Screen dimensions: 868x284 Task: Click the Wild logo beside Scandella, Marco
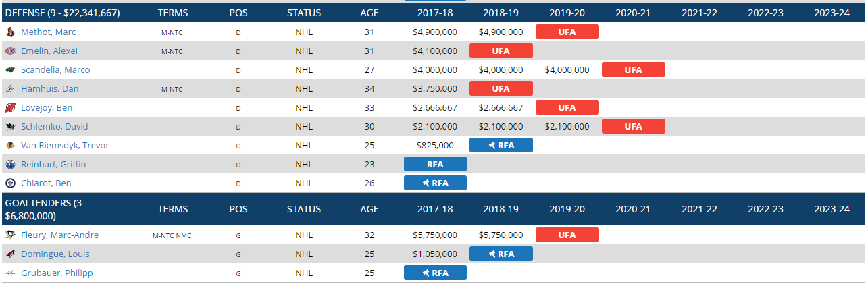point(10,70)
